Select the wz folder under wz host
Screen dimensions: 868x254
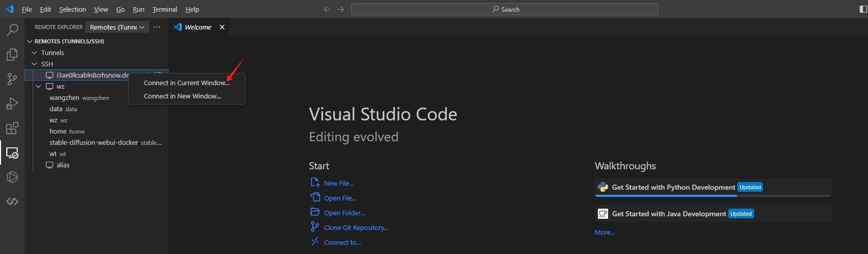pos(97,120)
